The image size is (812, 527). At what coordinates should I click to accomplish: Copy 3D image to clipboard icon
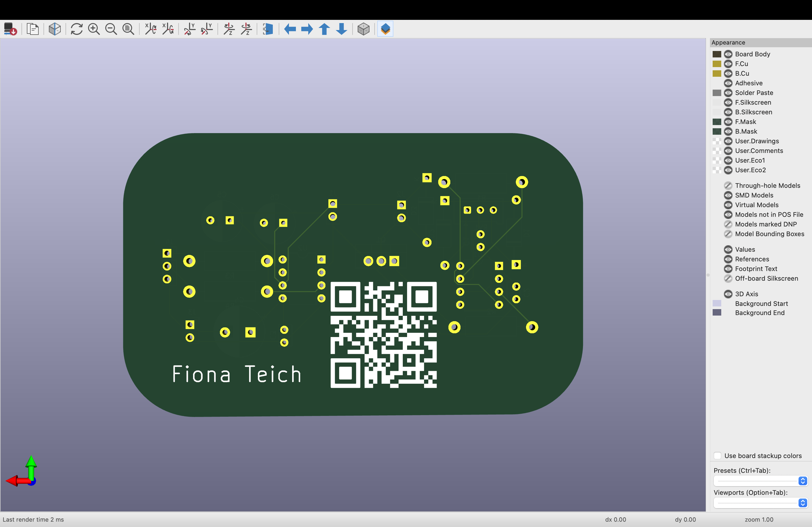tap(33, 29)
